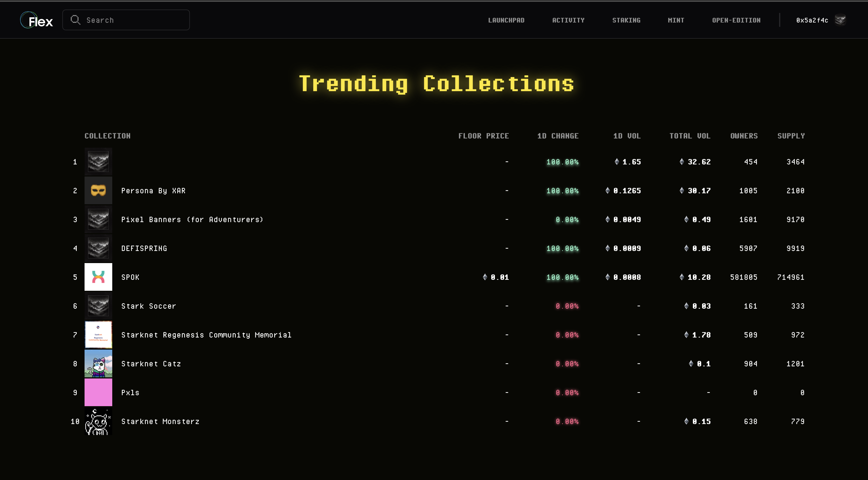Switch to the STAKING tab
Viewport: 868px width, 480px height.
[626, 20]
